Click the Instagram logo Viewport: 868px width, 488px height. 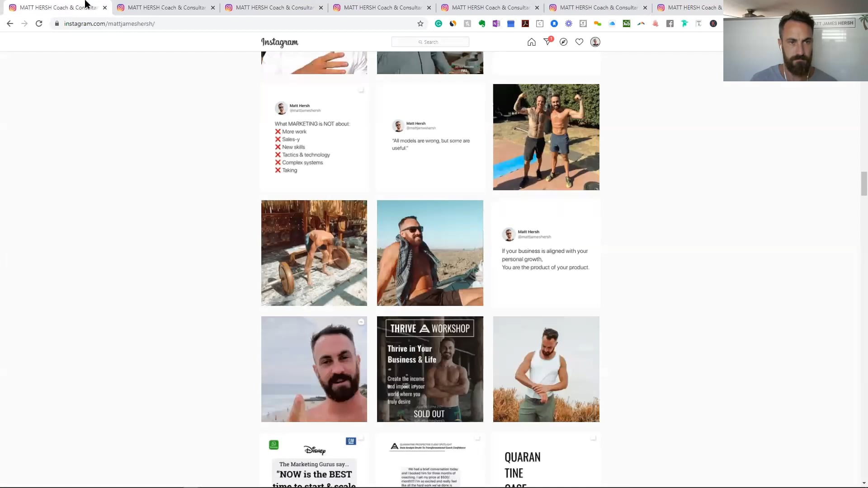280,42
